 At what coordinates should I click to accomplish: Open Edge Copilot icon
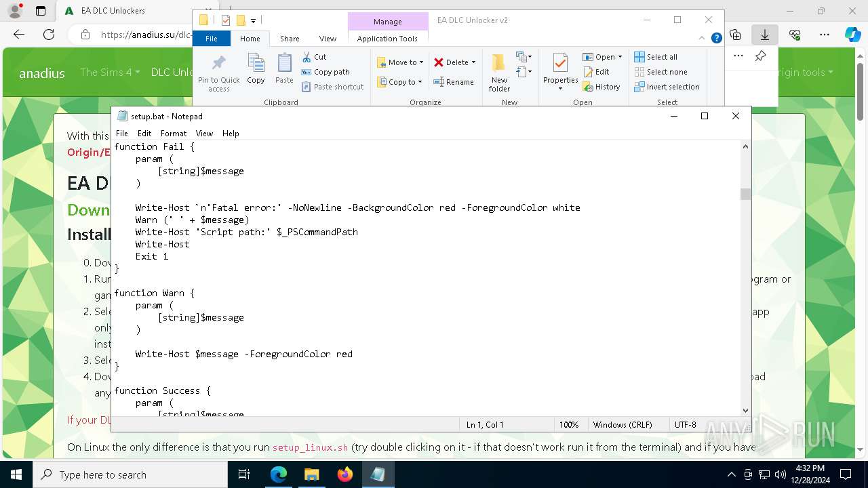pos(852,35)
